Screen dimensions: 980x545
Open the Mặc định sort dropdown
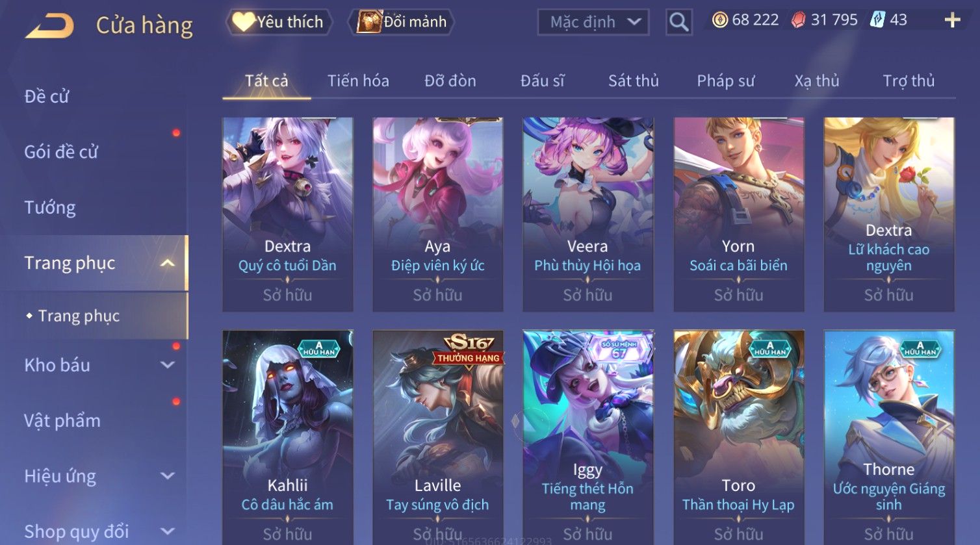point(593,22)
